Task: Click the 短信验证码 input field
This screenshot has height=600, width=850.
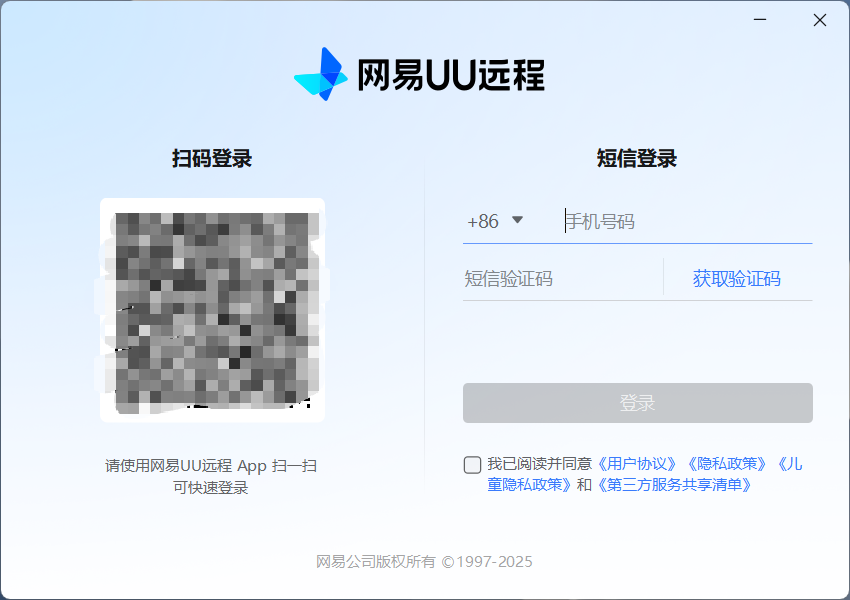Action: pyautogui.click(x=562, y=279)
